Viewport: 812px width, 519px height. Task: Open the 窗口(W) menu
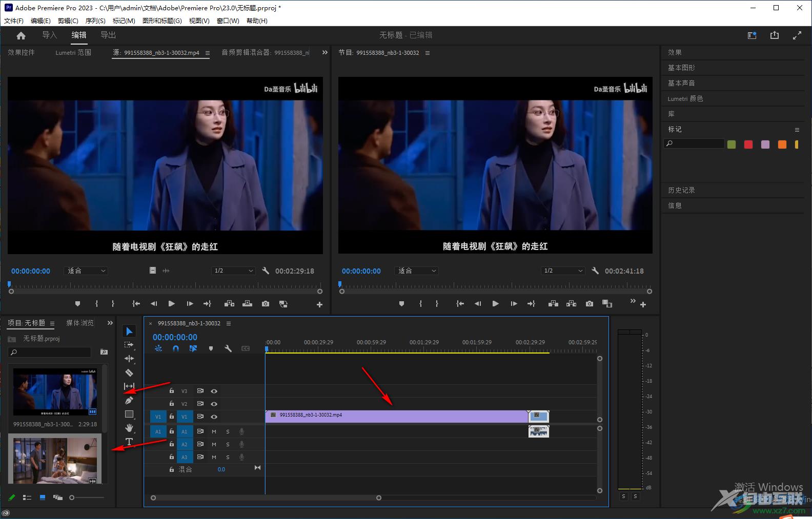[x=228, y=21]
